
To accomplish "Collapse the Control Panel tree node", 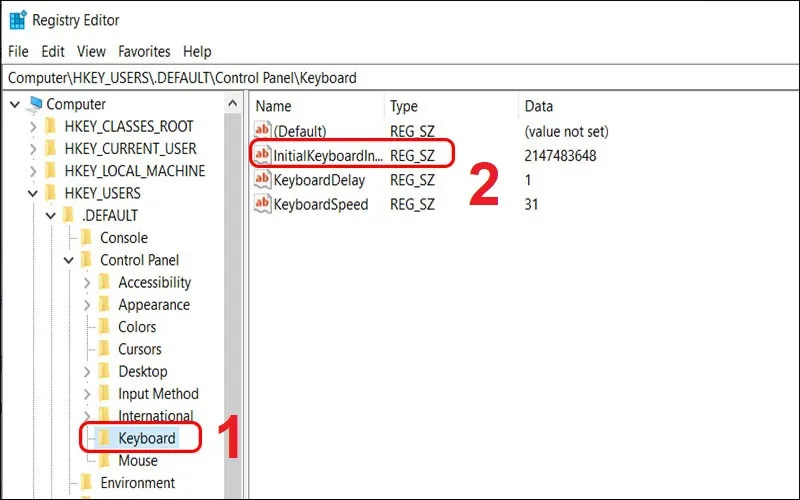I will pyautogui.click(x=69, y=260).
